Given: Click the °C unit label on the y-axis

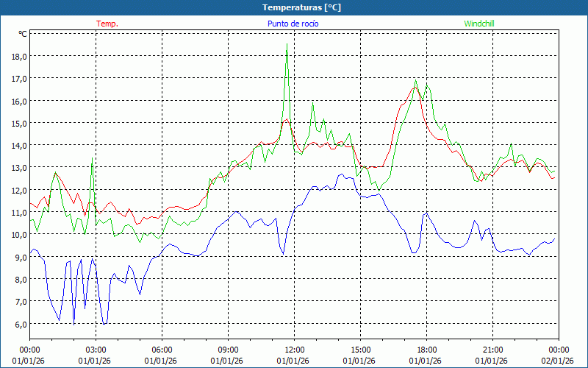Looking at the screenshot, I should [x=23, y=34].
